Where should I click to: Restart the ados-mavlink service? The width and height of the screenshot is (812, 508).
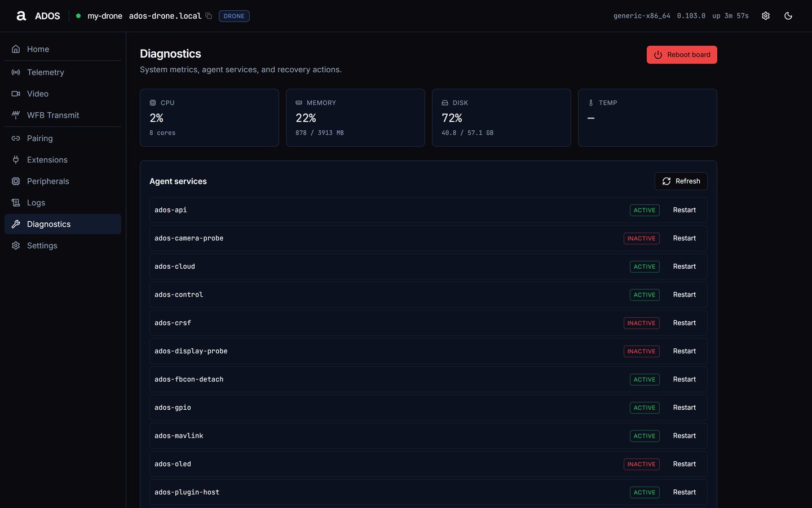pos(685,436)
